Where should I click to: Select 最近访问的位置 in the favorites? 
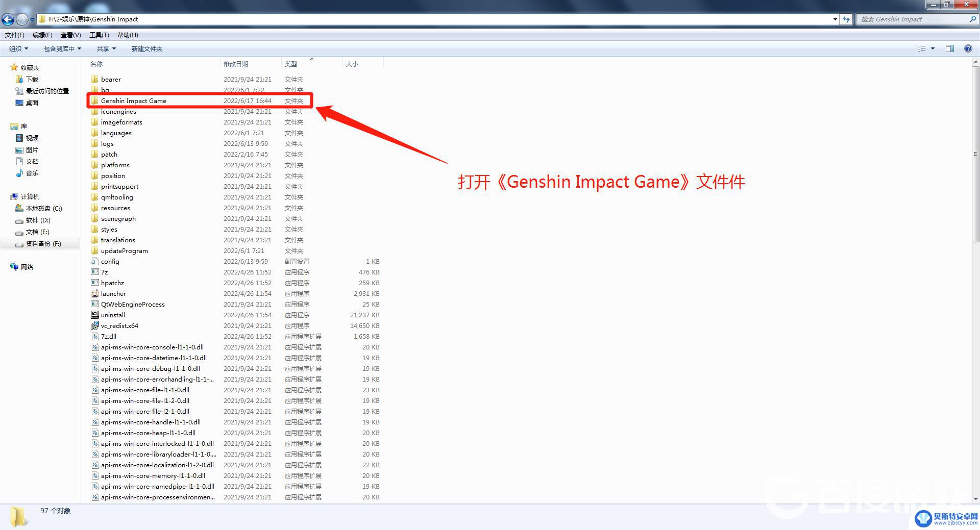tap(42, 91)
